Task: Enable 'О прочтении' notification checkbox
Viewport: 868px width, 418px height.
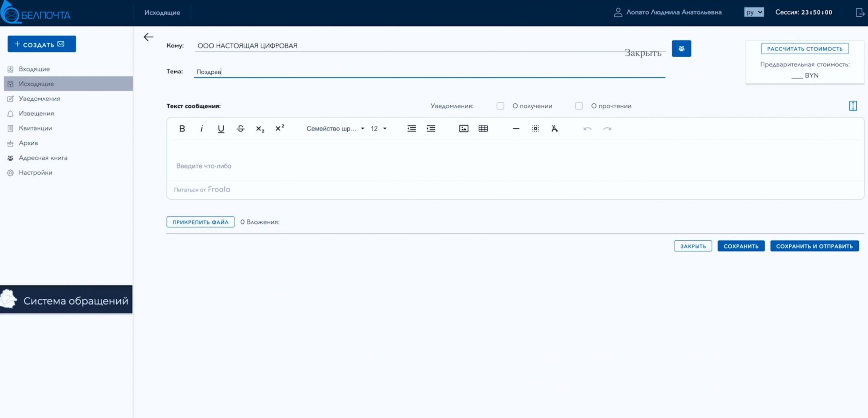Action: (x=579, y=106)
